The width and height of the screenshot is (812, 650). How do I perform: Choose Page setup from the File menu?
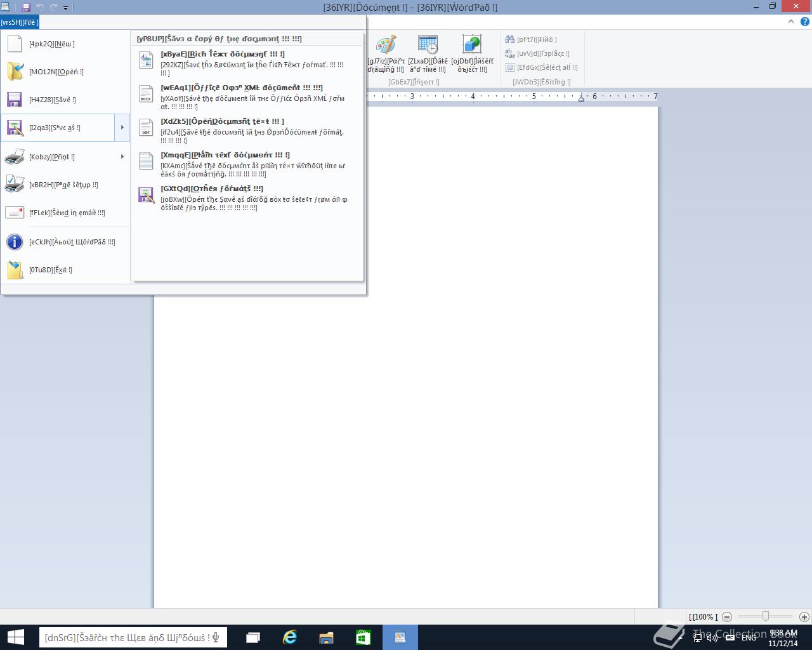pyautogui.click(x=65, y=185)
